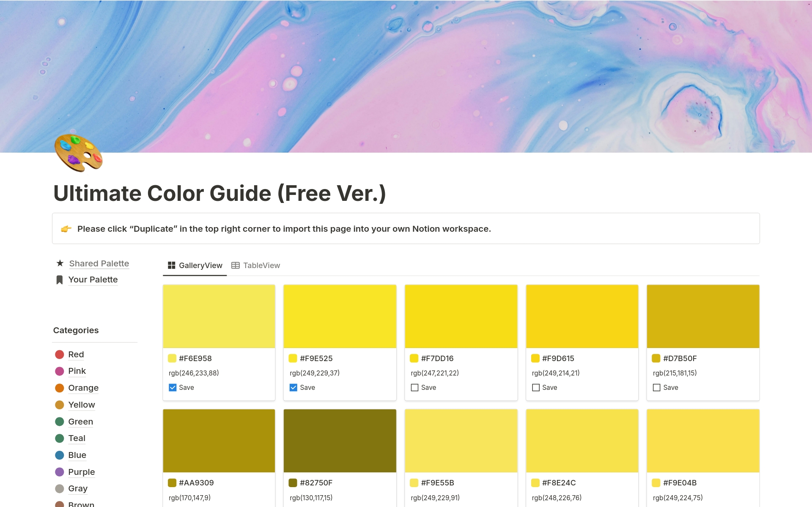
Task: Click the pointing hand emoji in callout
Action: (66, 229)
